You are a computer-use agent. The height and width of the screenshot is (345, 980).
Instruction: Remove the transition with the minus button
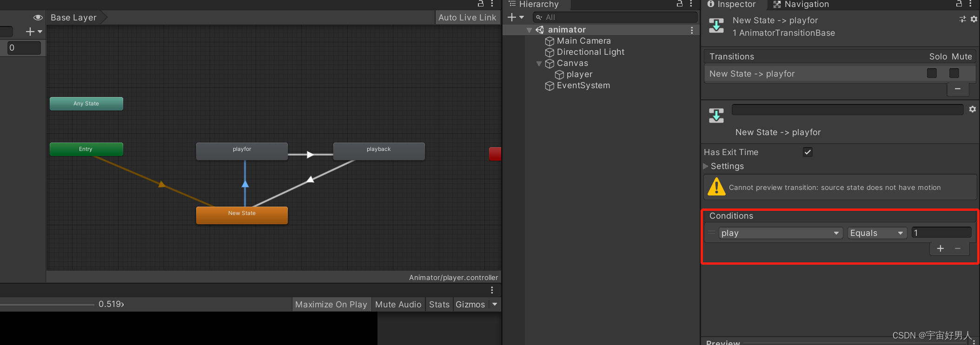pyautogui.click(x=958, y=89)
